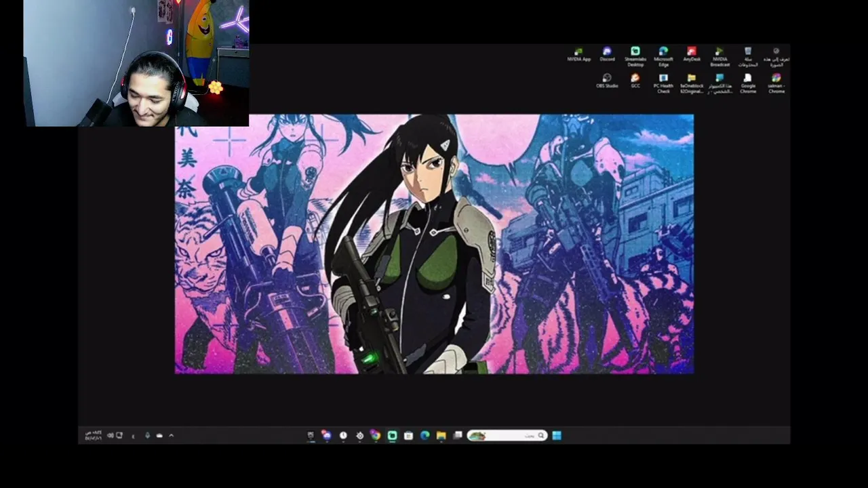Viewport: 868px width, 488px height.
Task: Open the salman - Chrome desktop shortcut
Action: pos(776,83)
